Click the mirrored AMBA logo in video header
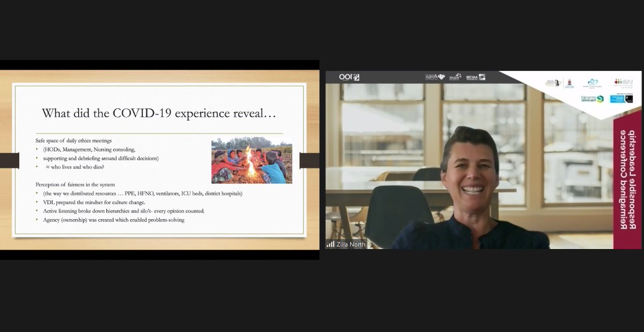Viewport: 644px width, 332px height. pyautogui.click(x=435, y=77)
